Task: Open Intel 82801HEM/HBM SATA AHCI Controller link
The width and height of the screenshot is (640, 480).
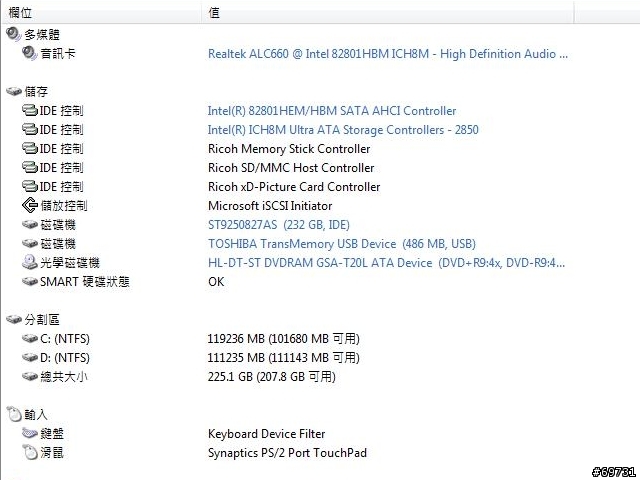Action: click(332, 111)
